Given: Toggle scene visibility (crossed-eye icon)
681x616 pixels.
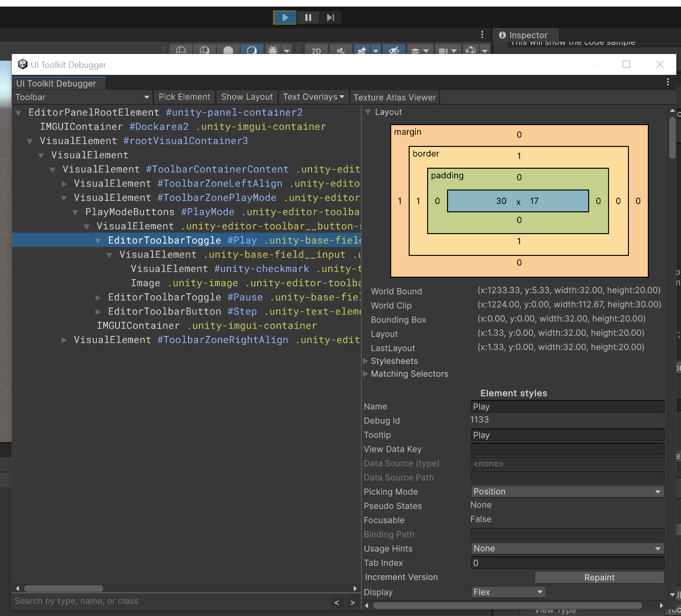Looking at the screenshot, I should click(x=394, y=50).
